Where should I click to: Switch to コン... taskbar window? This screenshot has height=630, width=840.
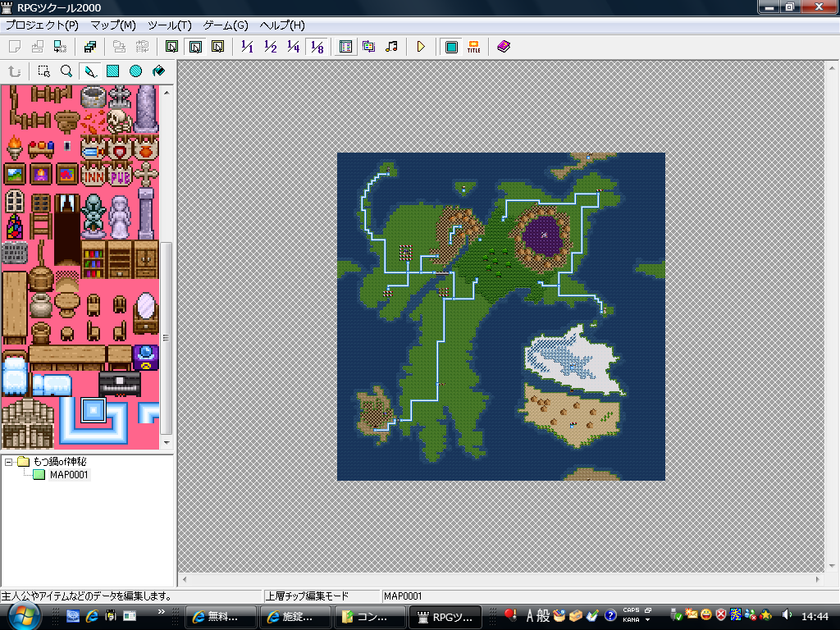[x=370, y=617]
